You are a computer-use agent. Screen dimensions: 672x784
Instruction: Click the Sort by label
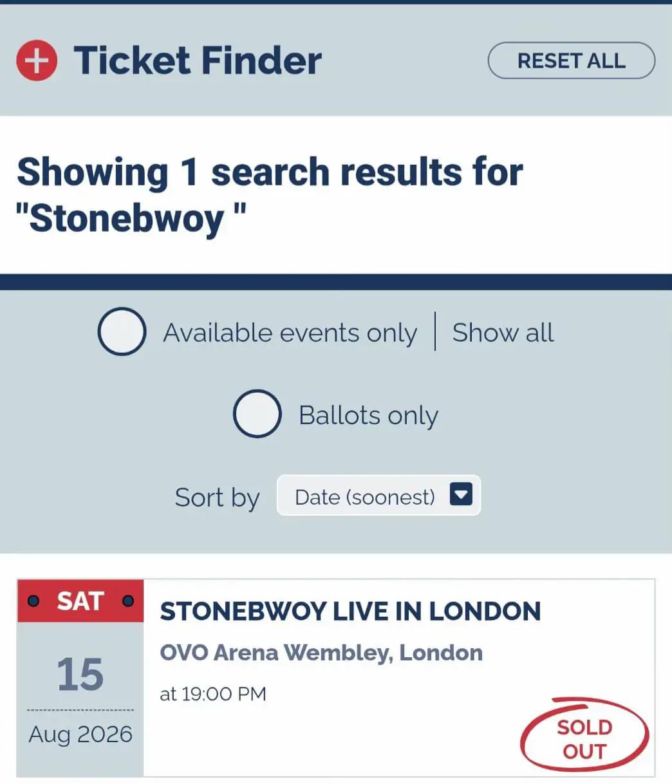pyautogui.click(x=217, y=498)
